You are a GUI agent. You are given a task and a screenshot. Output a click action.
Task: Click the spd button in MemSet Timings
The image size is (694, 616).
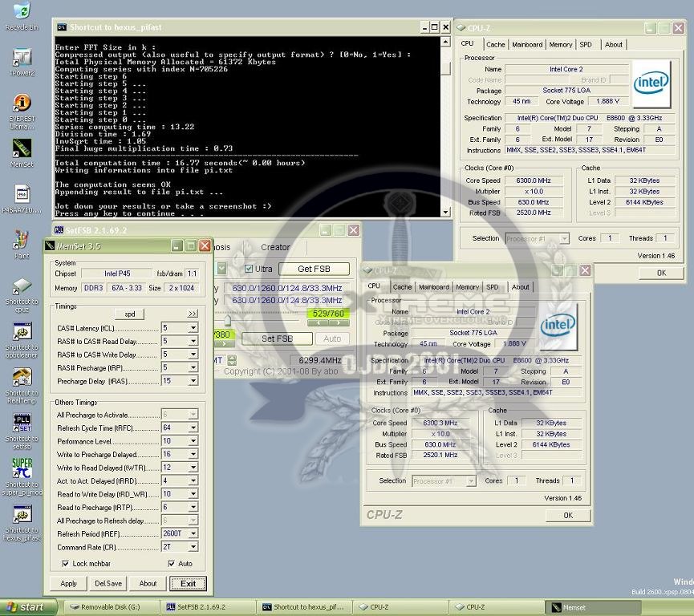click(129, 314)
